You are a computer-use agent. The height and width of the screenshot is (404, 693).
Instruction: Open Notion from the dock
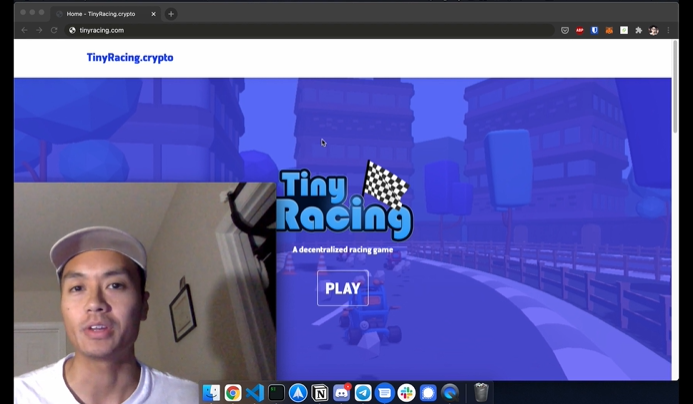(x=320, y=393)
